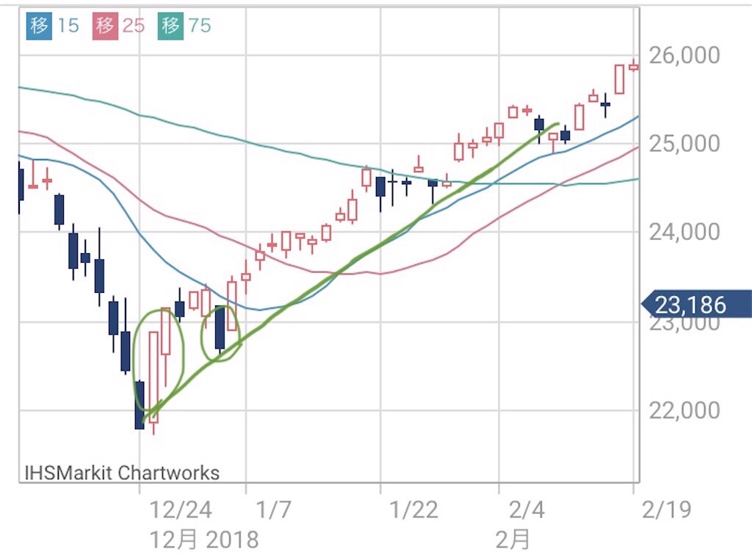Click the 2月 month label
The height and width of the screenshot is (560, 752).
point(513,540)
